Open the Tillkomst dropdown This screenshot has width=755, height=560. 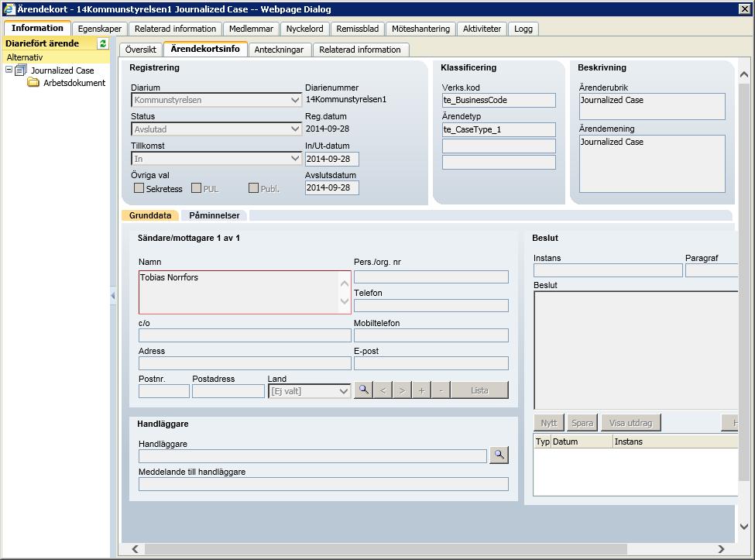coord(216,159)
